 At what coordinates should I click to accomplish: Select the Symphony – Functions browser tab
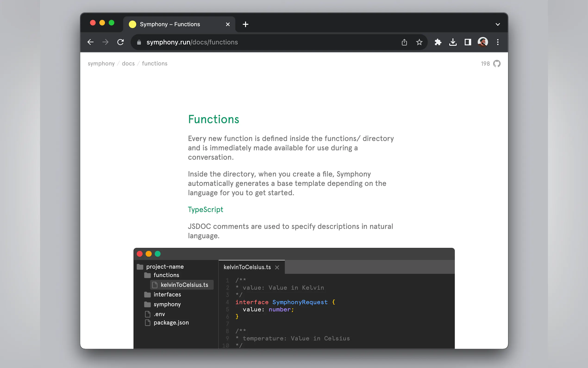pyautogui.click(x=179, y=24)
